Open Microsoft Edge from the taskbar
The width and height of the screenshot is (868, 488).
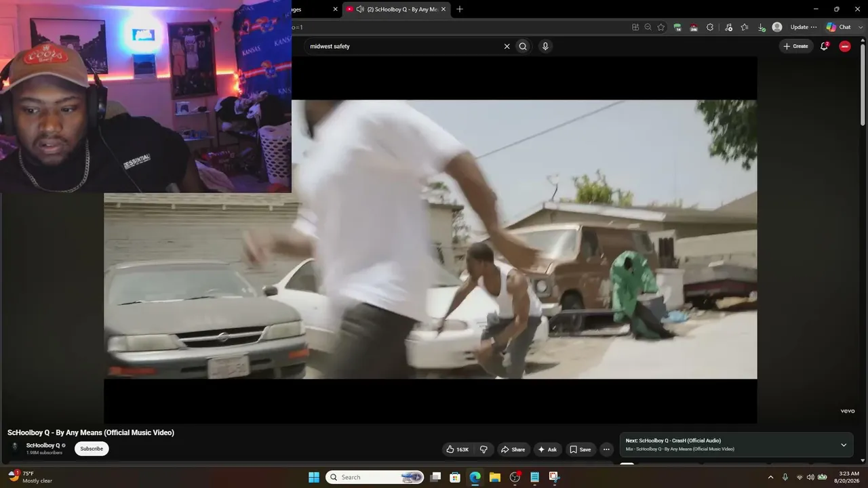[475, 477]
